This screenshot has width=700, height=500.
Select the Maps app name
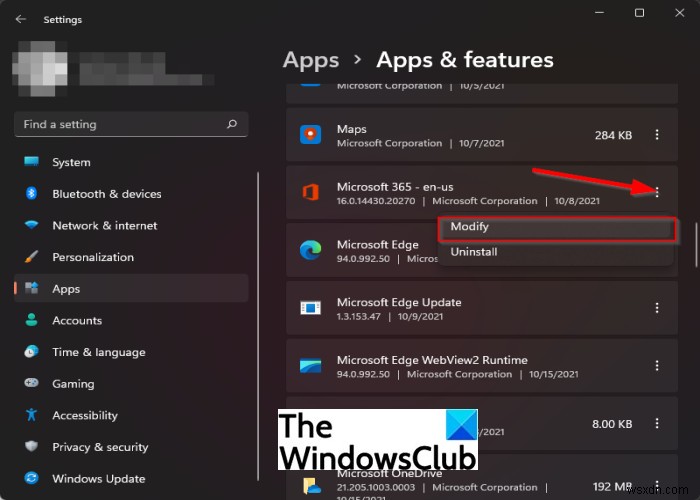(x=351, y=129)
